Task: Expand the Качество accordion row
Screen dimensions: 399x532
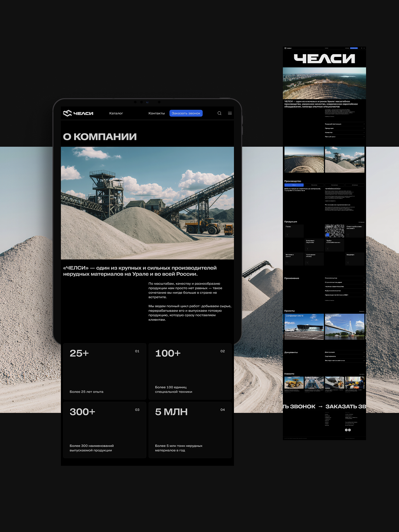Action: point(344,132)
